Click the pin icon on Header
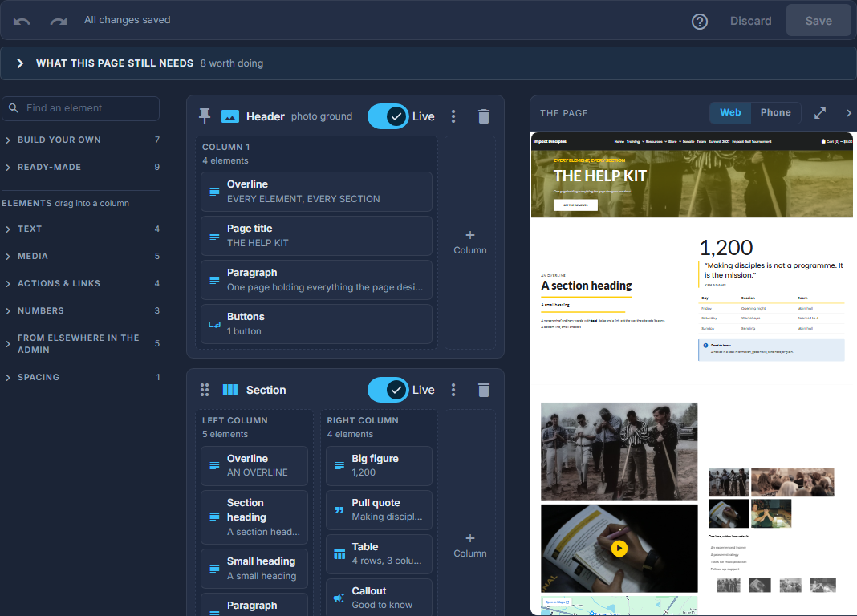The image size is (857, 616). coord(205,115)
